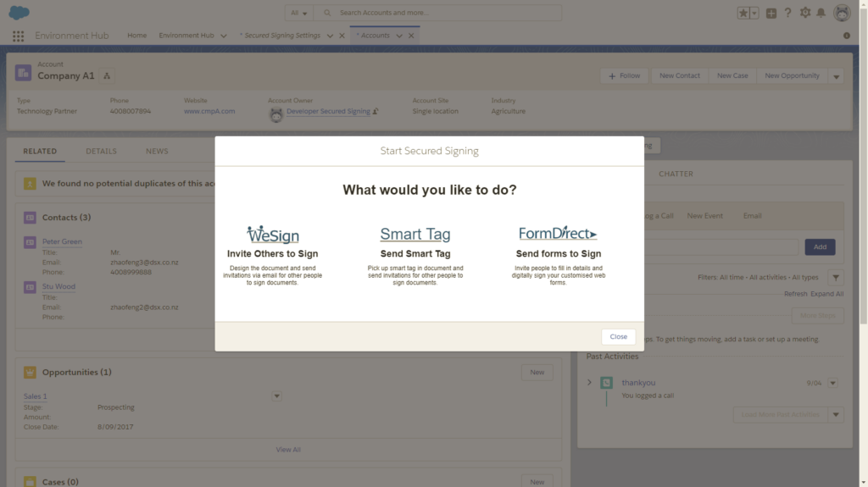
Task: Open Developer Secured Signing owner link
Action: click(328, 111)
